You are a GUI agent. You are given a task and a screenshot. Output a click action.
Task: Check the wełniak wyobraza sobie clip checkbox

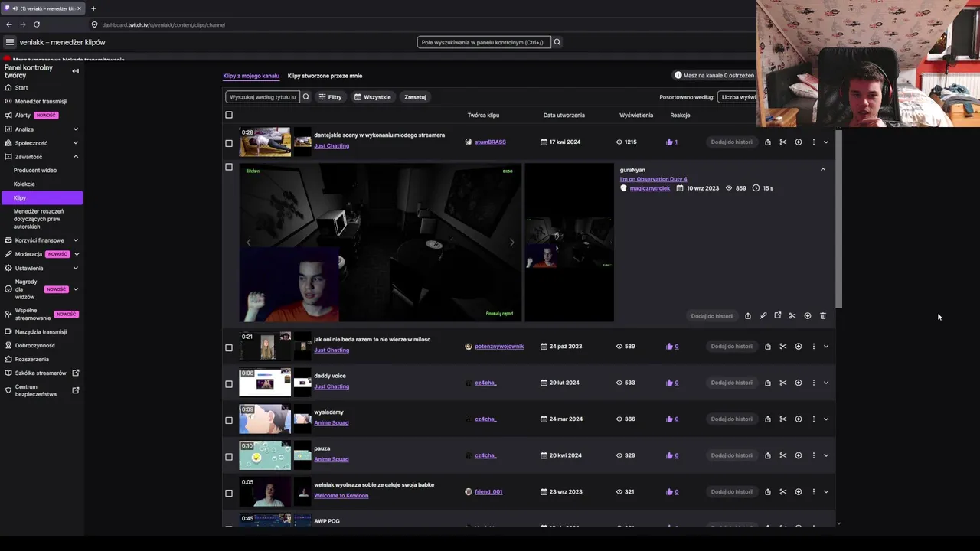point(228,493)
